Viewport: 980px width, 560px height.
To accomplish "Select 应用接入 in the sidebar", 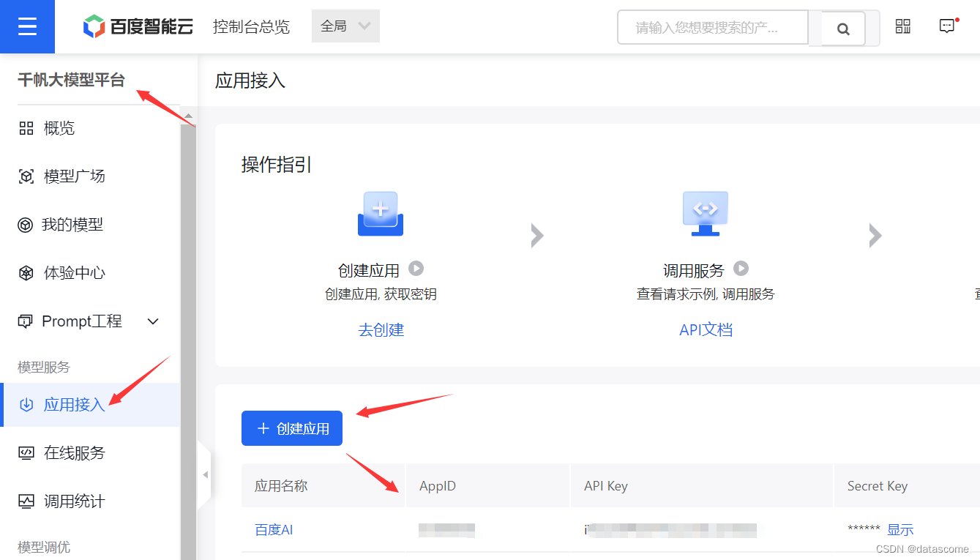I will [90, 405].
